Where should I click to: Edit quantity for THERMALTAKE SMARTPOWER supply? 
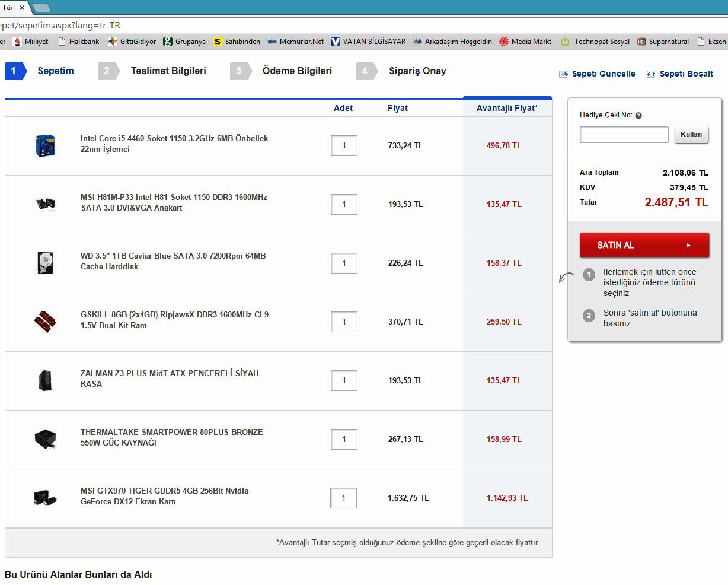coord(344,439)
